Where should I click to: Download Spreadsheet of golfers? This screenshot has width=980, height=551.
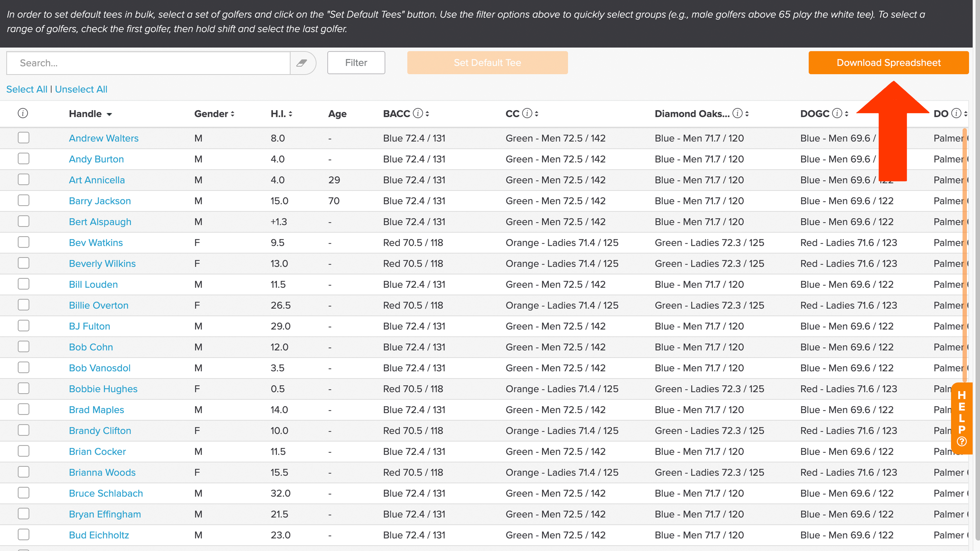click(x=889, y=63)
